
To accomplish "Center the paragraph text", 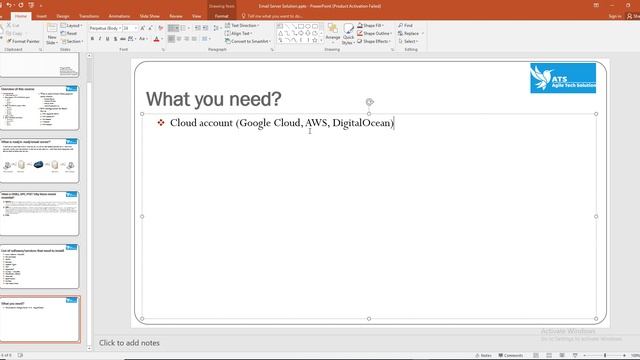I will [179, 39].
